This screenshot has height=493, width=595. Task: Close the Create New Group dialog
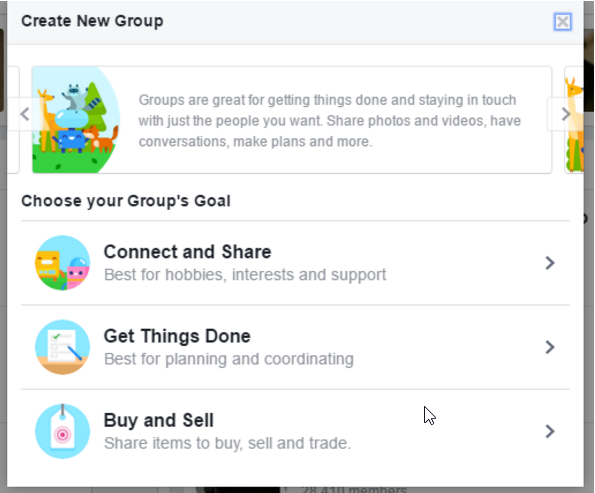pos(562,22)
